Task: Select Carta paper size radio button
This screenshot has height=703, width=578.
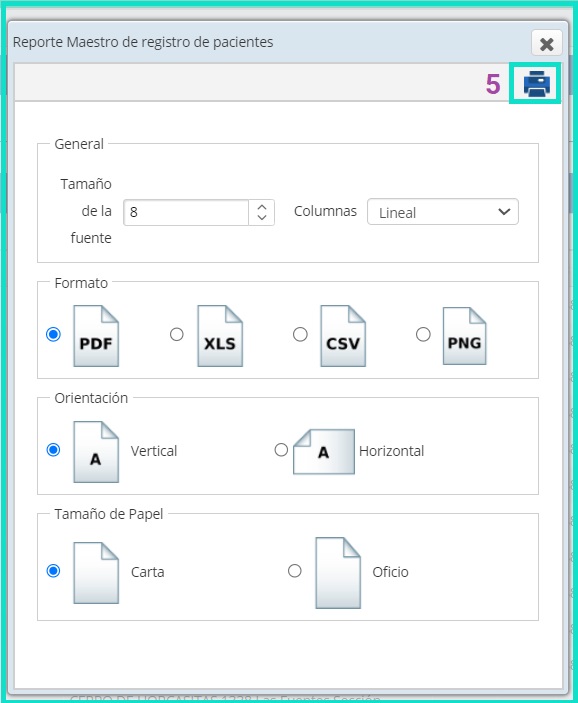Action: click(x=53, y=571)
